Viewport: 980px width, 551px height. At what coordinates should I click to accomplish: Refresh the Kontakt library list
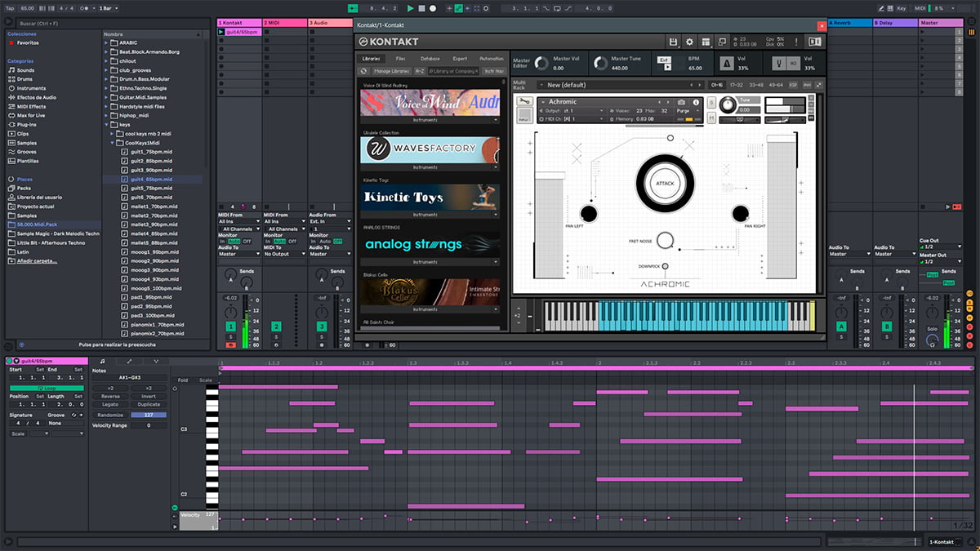(x=365, y=71)
